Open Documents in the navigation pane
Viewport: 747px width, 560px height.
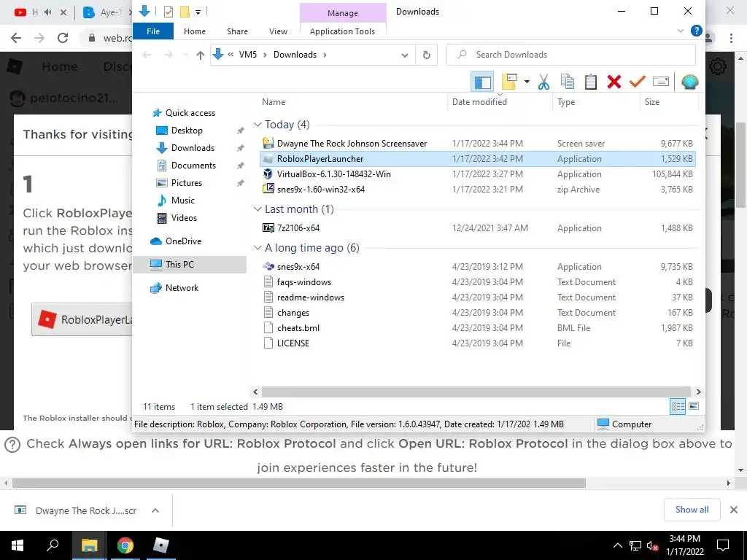193,166
